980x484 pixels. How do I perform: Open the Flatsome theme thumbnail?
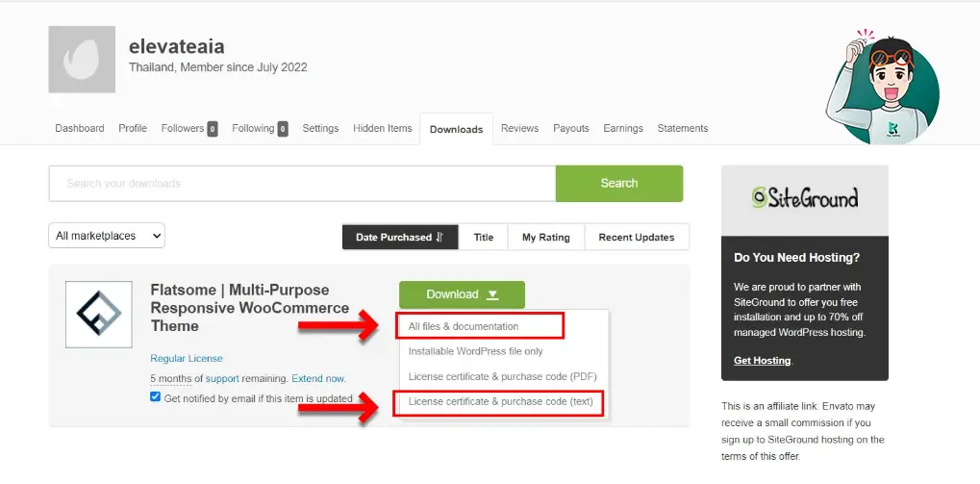click(x=99, y=315)
